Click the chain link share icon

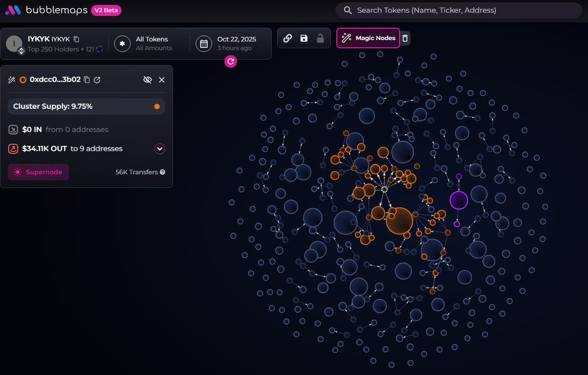tap(288, 38)
